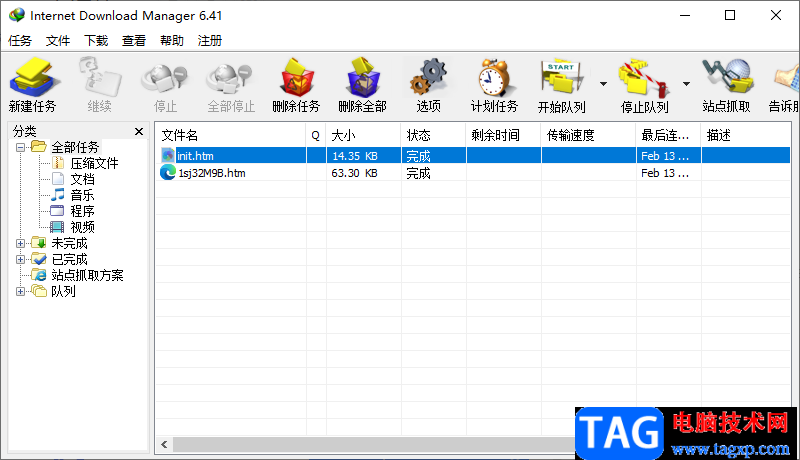Image resolution: width=800 pixels, height=460 pixels.
Task: Expand the 未完成 tree node
Action: tap(20, 243)
